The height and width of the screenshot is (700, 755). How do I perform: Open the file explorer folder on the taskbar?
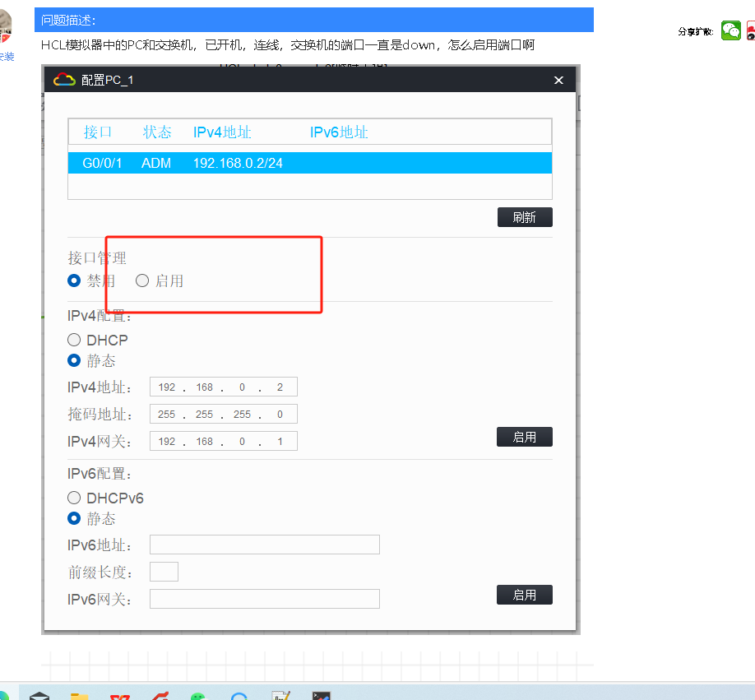click(80, 696)
